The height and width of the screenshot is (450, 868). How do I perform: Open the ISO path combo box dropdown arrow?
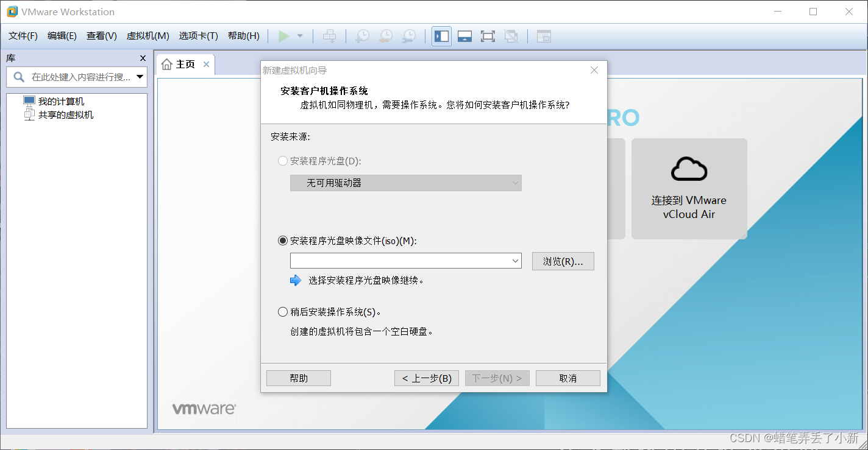pos(516,261)
